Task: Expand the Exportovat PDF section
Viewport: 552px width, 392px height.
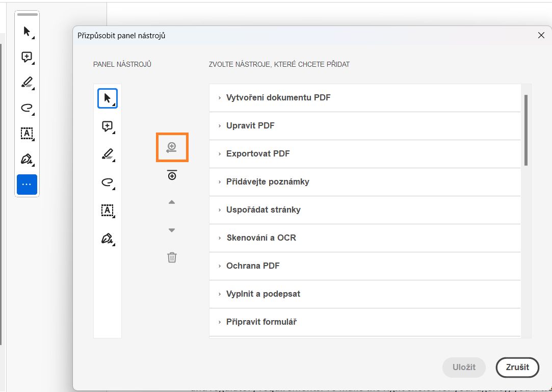Action: pos(258,154)
